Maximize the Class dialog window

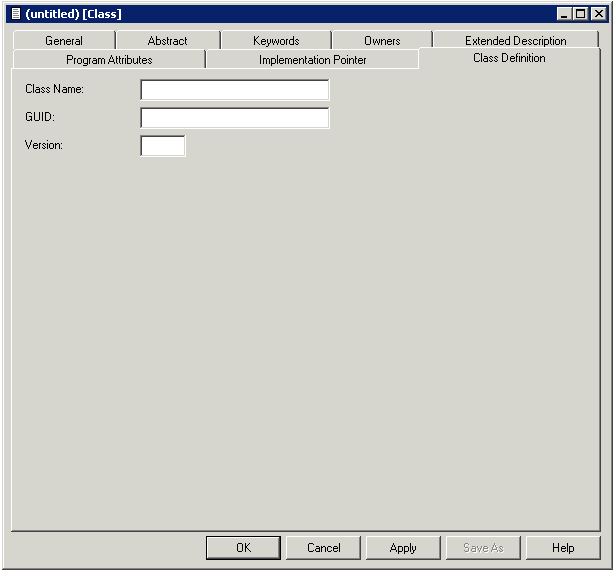click(x=581, y=14)
